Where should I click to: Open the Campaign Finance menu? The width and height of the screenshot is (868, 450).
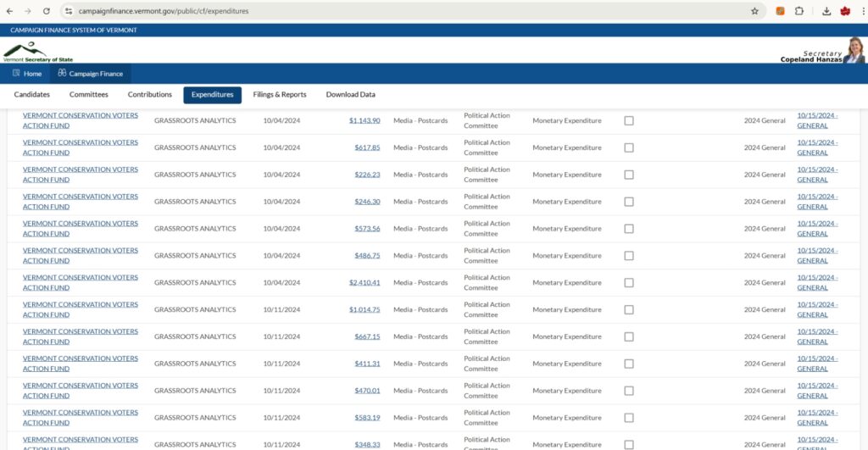tap(90, 74)
